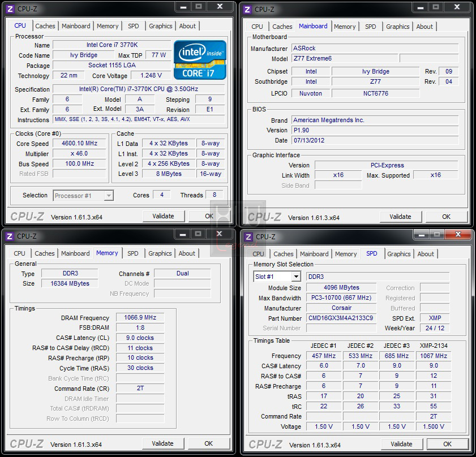476x457 pixels.
Task: Confirm with OK in the Mainboard window
Action: [x=446, y=217]
